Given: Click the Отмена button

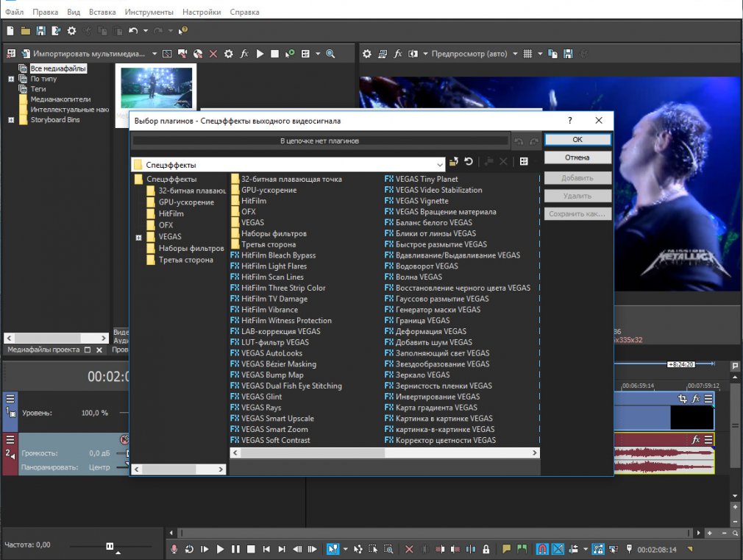Looking at the screenshot, I should (x=577, y=157).
